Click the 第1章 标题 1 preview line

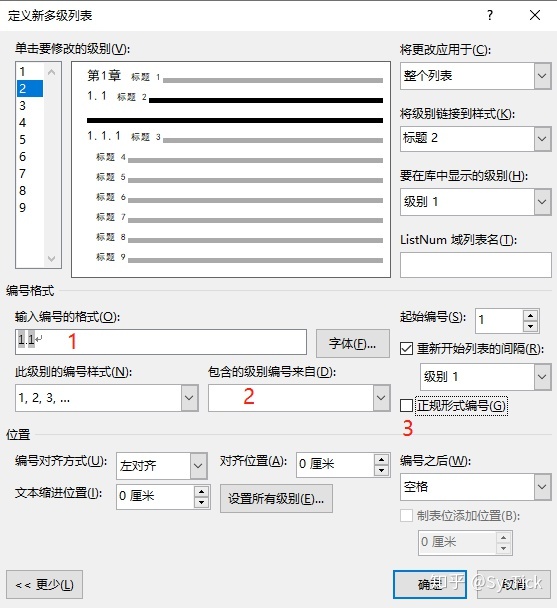[x=235, y=76]
